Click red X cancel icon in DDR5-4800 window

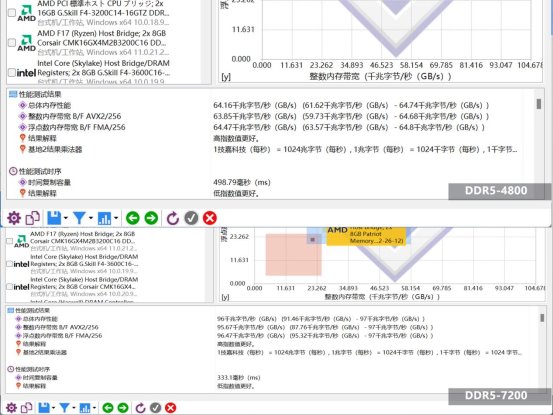coord(210,218)
